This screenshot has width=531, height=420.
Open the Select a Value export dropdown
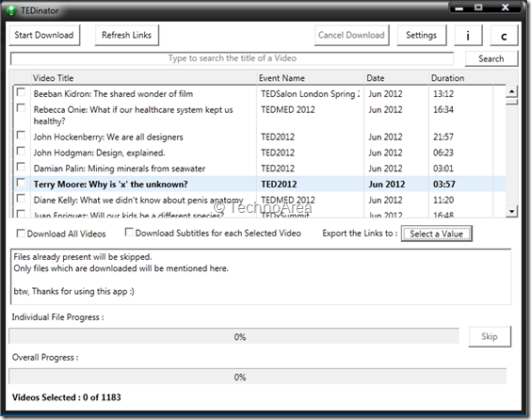point(437,234)
